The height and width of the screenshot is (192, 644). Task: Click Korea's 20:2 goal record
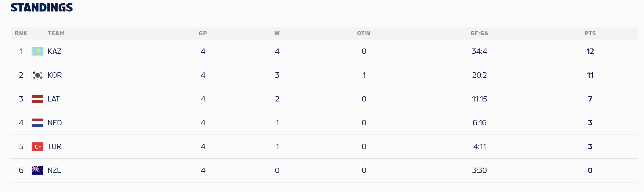click(479, 75)
